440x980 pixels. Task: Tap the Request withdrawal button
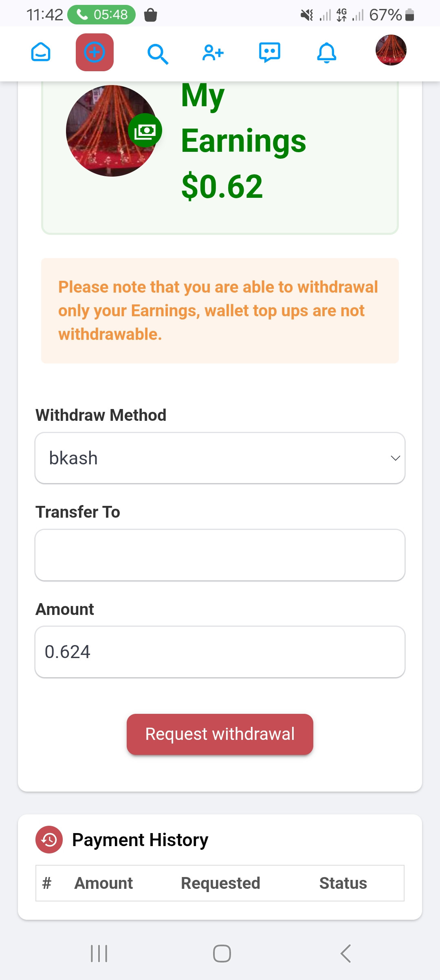220,734
